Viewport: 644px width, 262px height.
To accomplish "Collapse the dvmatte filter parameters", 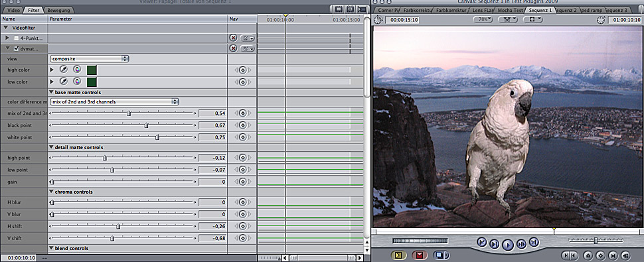I will point(7,49).
